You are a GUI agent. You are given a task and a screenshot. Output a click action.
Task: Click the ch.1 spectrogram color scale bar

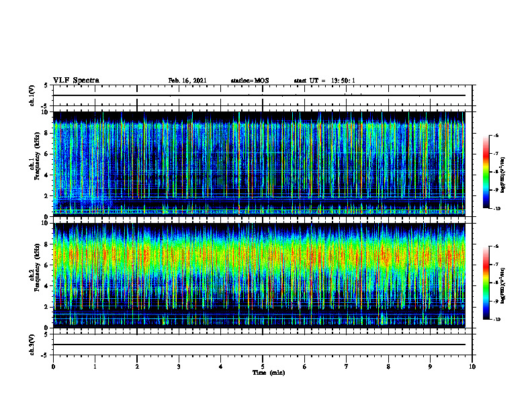486,172
